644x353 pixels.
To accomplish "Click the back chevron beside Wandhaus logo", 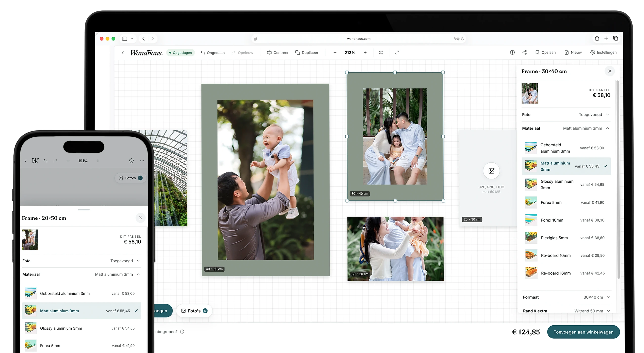I will click(123, 53).
